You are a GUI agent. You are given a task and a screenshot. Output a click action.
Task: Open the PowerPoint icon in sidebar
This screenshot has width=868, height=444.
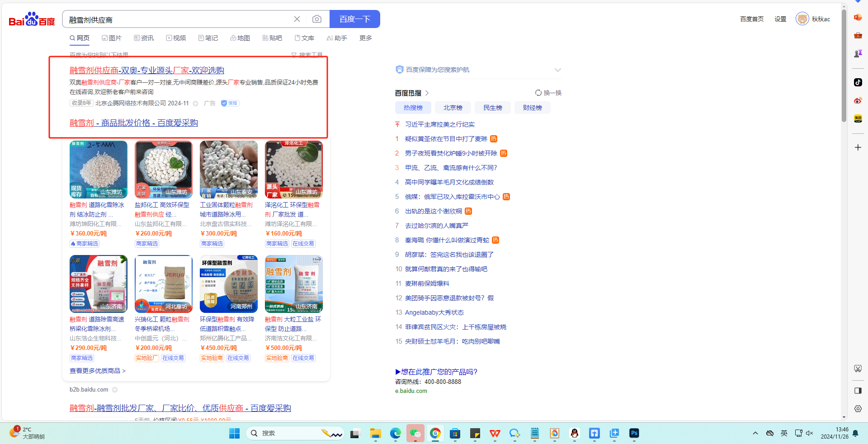858,17
